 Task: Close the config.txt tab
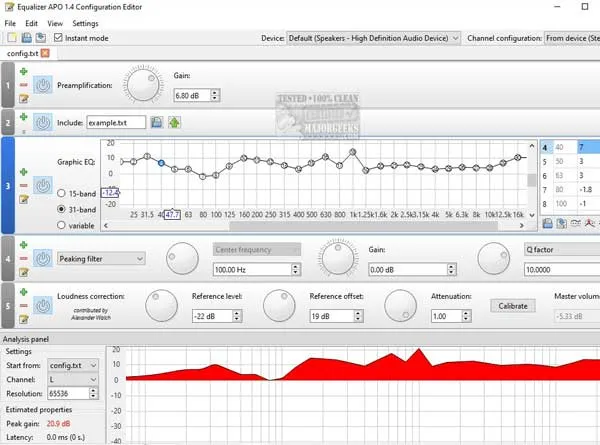45,53
